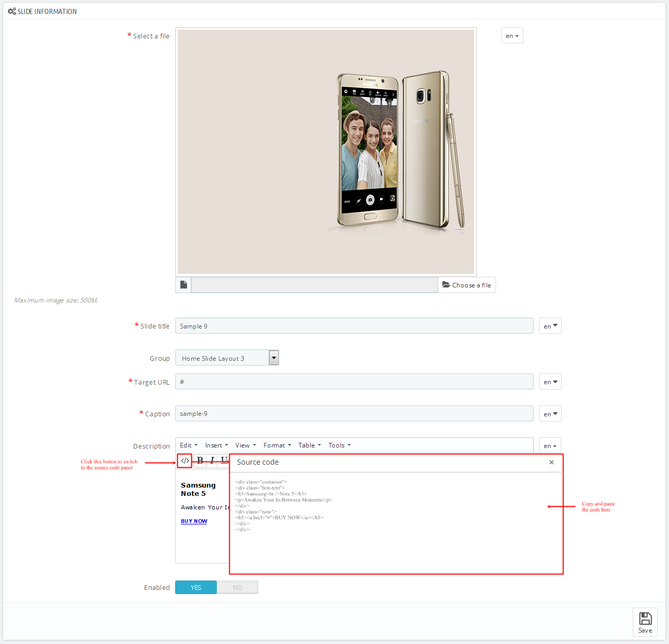
Task: Open the Edit menu in editor
Action: 189,445
